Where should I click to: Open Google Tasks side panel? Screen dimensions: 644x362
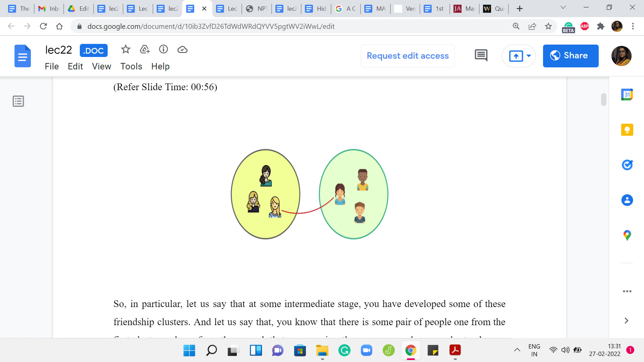click(x=627, y=165)
